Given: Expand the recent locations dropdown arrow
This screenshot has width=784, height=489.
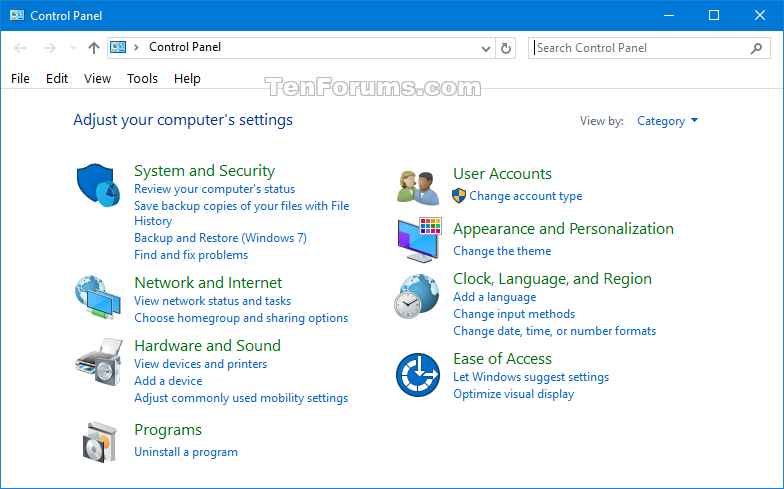Looking at the screenshot, I should click(x=74, y=48).
